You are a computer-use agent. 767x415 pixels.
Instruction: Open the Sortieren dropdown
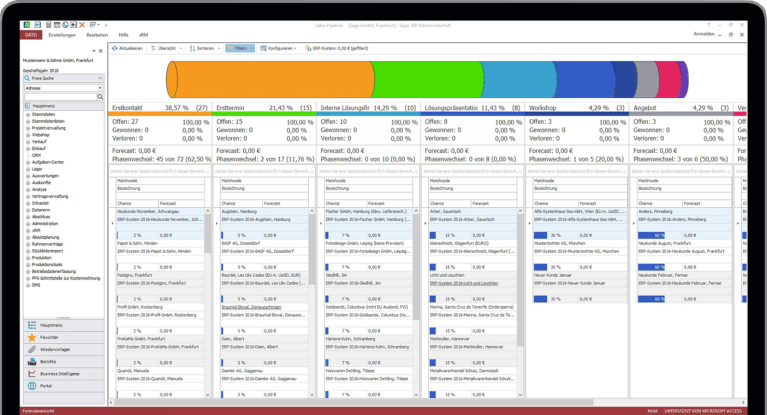click(204, 48)
